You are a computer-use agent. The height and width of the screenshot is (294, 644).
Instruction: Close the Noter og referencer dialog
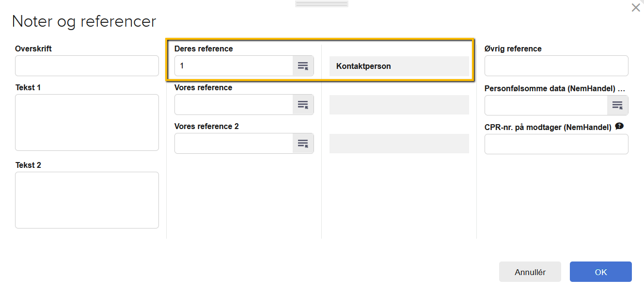635,8
